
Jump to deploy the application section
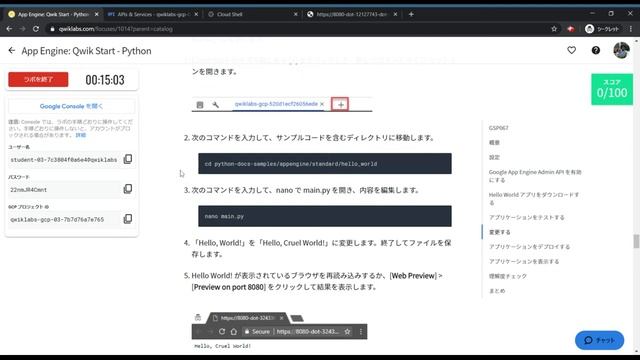pos(529,247)
